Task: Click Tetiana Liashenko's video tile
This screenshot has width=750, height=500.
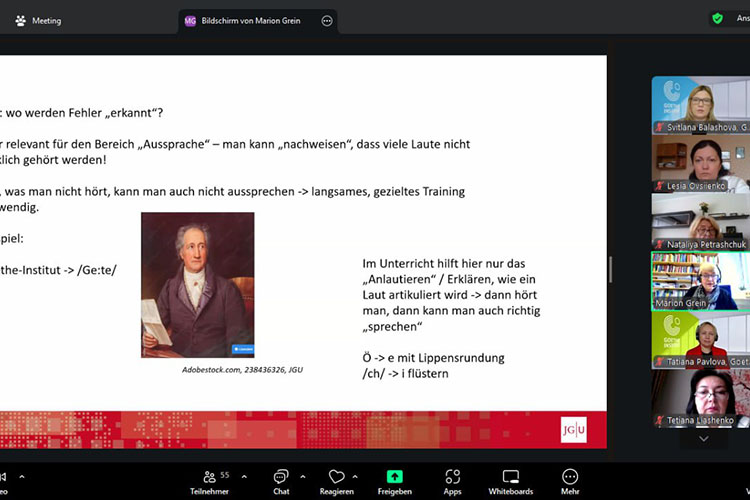Action: (700, 398)
